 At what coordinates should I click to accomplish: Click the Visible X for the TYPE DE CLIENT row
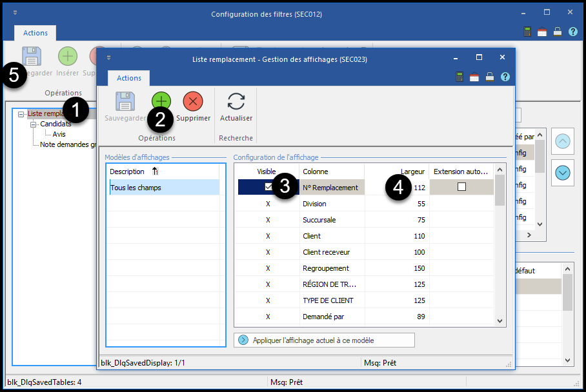[x=268, y=300]
